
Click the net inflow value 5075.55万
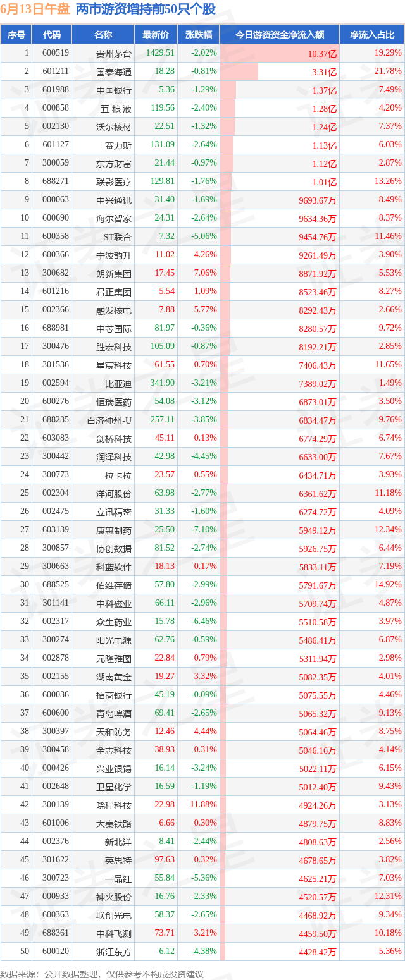[x=318, y=695]
